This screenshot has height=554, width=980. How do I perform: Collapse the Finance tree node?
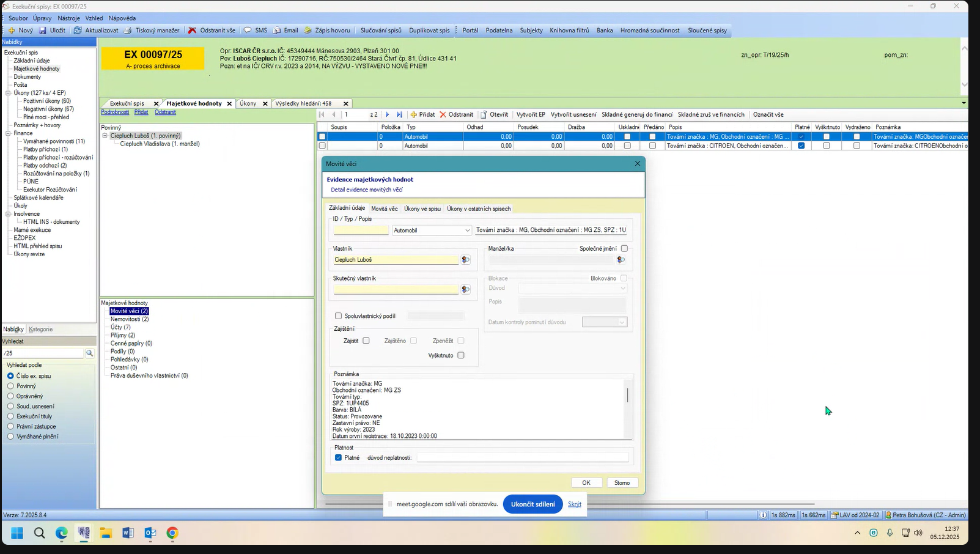coord(9,133)
